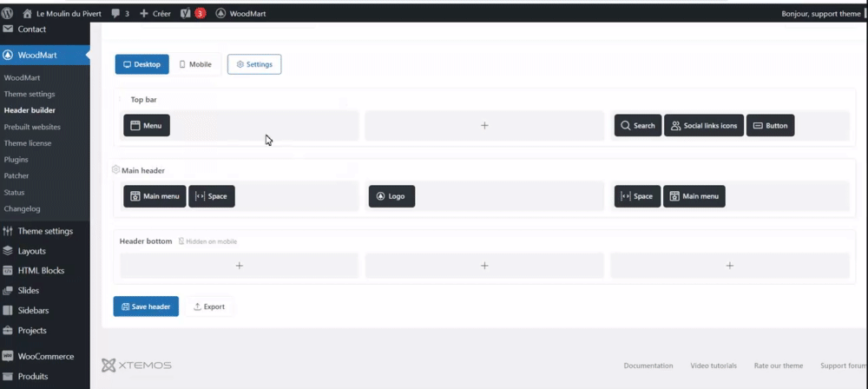Add element to Top bar center column
The image size is (868, 389).
pyautogui.click(x=484, y=126)
